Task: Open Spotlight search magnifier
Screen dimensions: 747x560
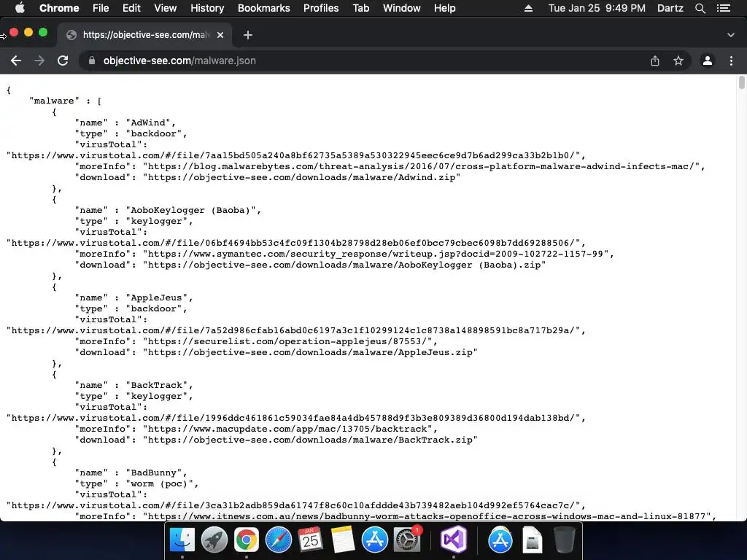Action: 700,8
